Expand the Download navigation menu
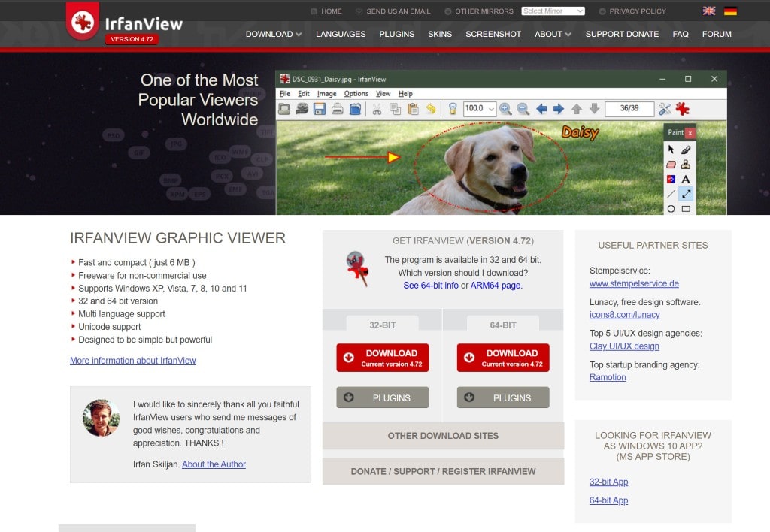This screenshot has height=532, width=770. [274, 34]
